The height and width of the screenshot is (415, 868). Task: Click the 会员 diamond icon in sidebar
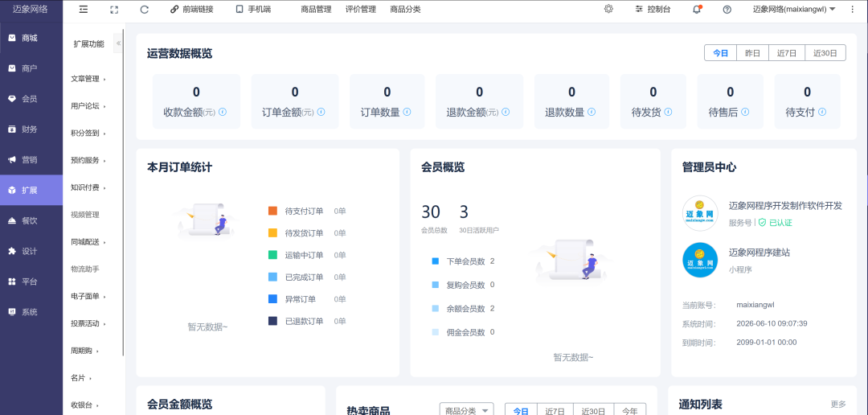(11, 99)
